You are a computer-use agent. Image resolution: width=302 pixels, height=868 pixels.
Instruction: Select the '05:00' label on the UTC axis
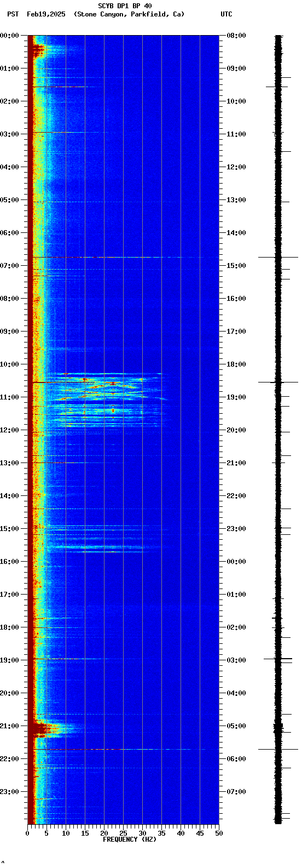click(x=236, y=726)
